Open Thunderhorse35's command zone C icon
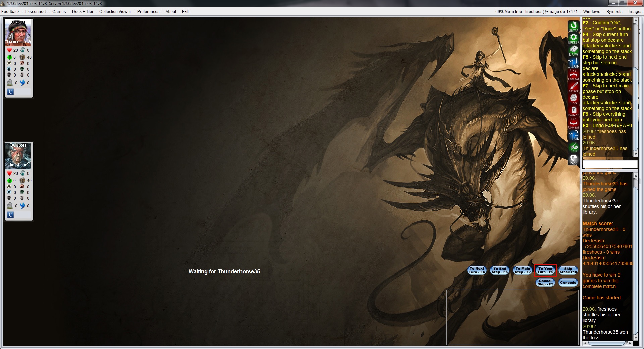 click(10, 92)
